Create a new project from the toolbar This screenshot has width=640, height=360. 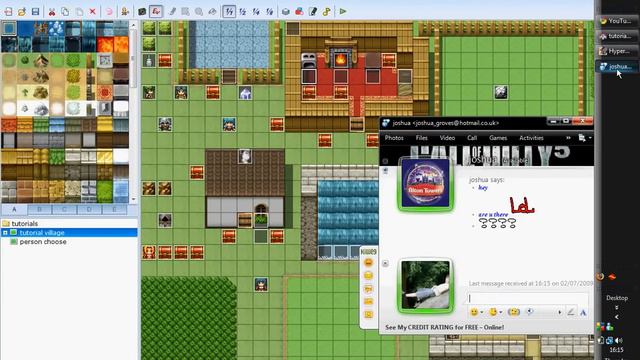point(9,11)
